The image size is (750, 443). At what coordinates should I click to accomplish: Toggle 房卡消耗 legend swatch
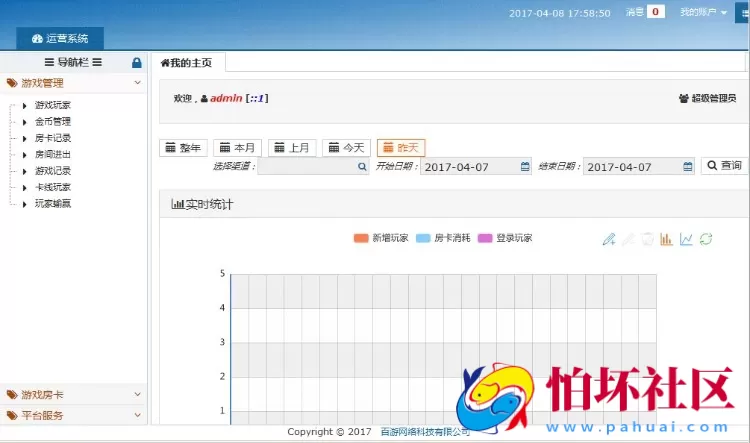(423, 238)
